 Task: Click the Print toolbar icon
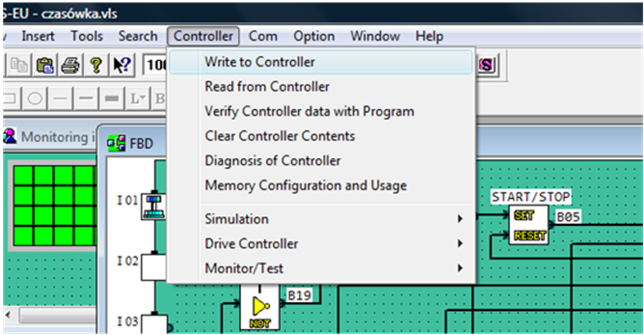pos(70,65)
